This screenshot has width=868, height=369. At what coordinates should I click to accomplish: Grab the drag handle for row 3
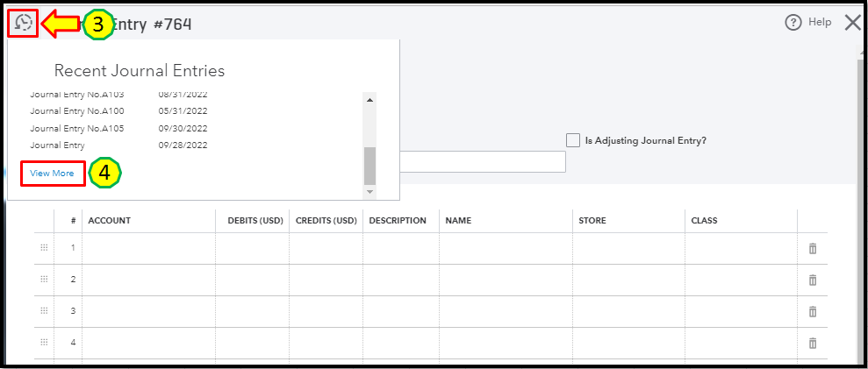44,310
